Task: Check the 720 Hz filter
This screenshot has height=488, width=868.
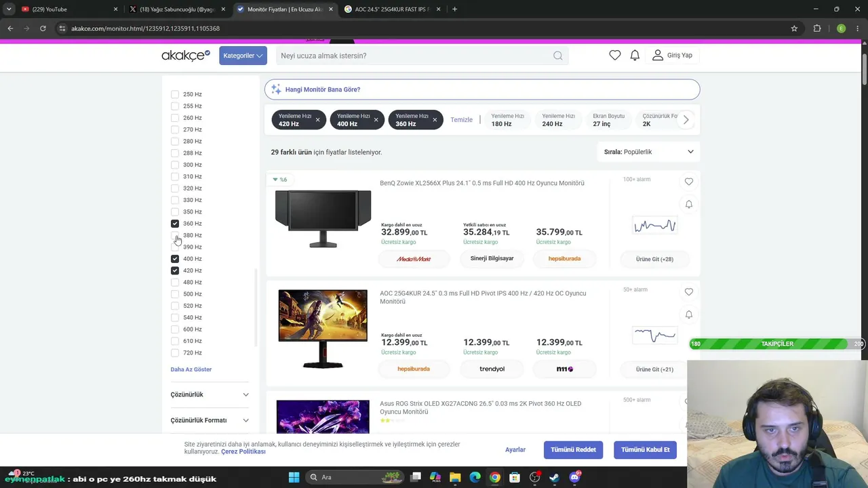Action: coord(175,352)
